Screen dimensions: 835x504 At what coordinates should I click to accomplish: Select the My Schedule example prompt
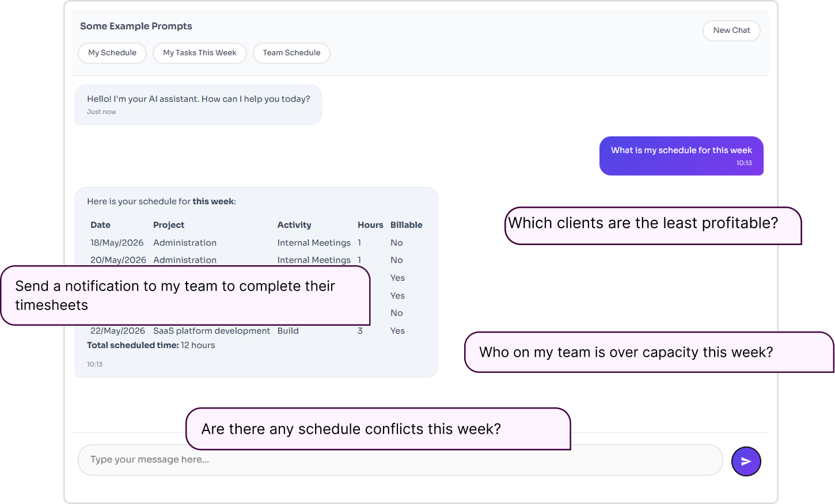pos(112,53)
